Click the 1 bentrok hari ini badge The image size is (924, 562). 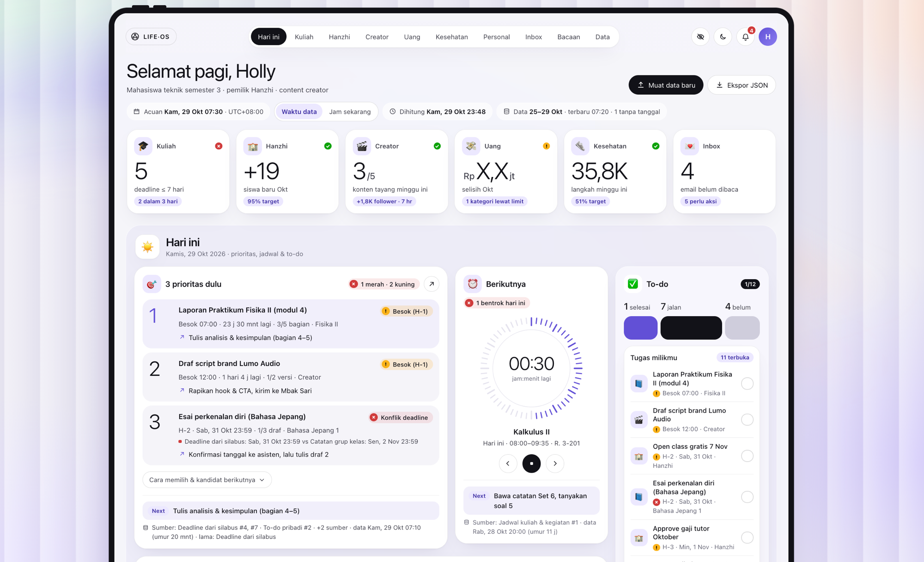coord(497,303)
